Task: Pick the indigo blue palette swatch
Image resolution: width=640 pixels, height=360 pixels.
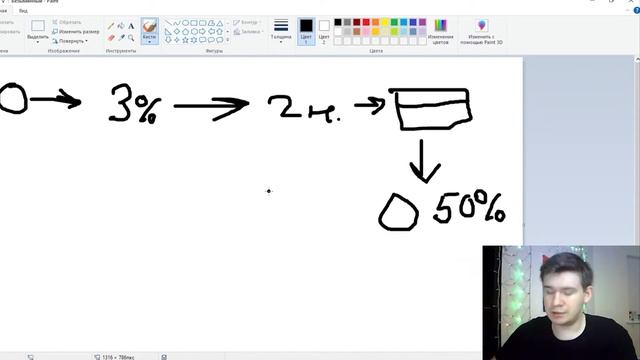Action: pos(413,22)
